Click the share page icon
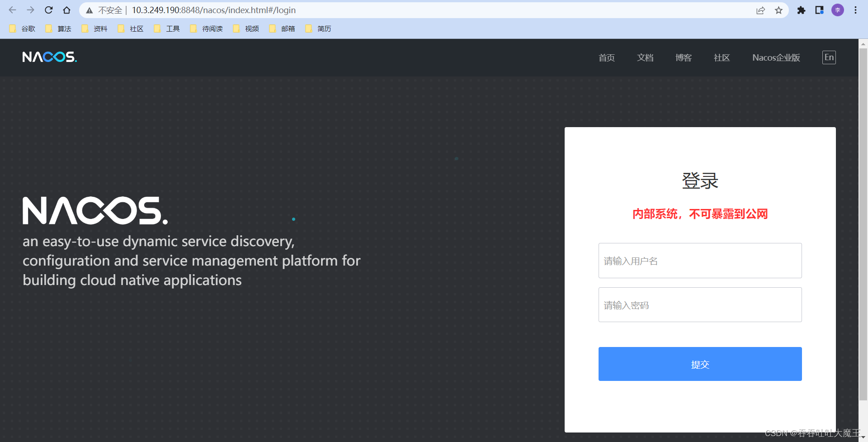The image size is (868, 442). point(760,10)
